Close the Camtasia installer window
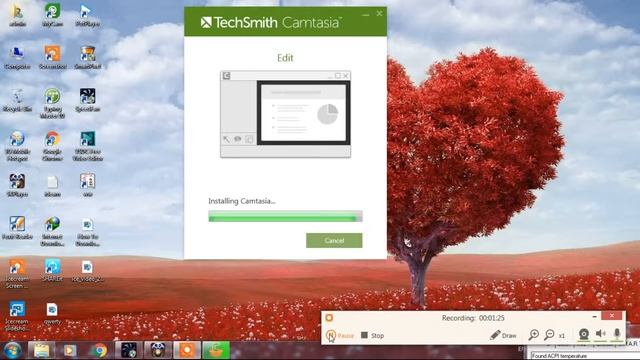This screenshot has height=360, width=640. click(379, 13)
